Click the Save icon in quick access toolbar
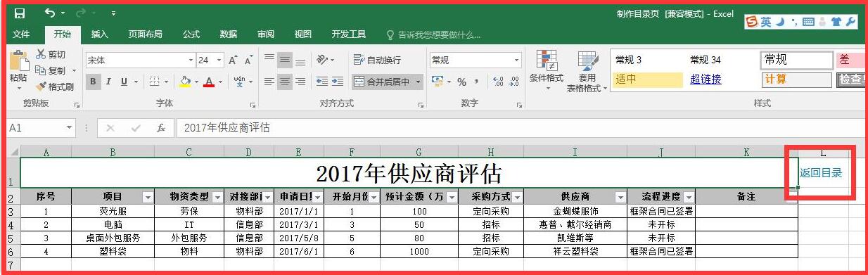868x275 pixels. (19, 13)
